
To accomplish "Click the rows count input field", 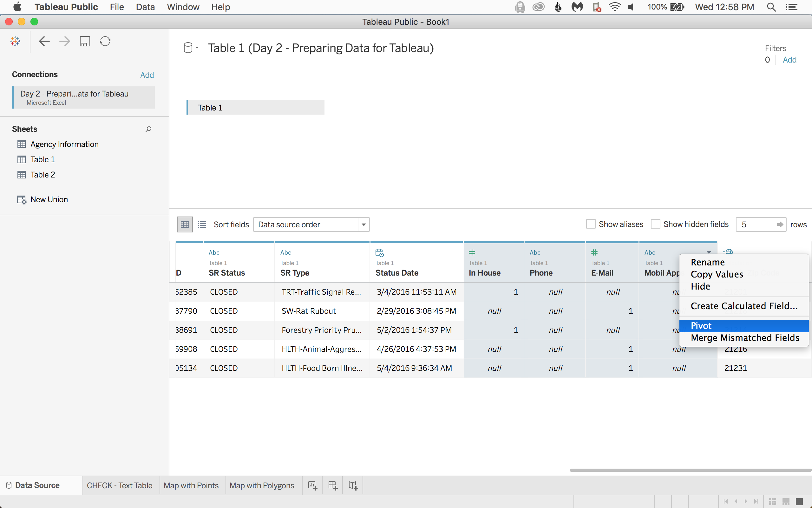I will click(756, 224).
